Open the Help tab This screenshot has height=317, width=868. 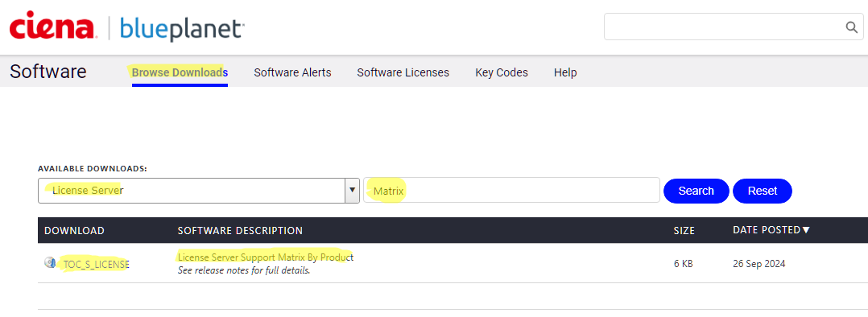coord(565,72)
